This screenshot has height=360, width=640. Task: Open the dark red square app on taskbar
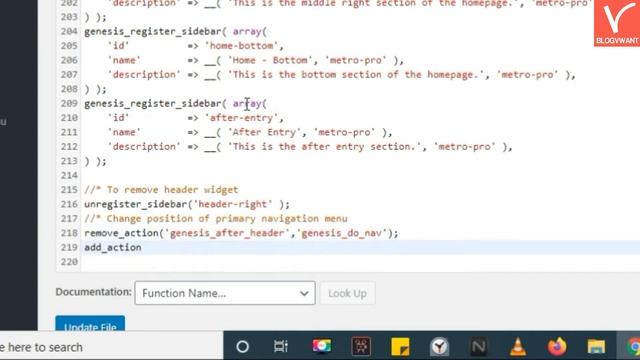point(361,347)
